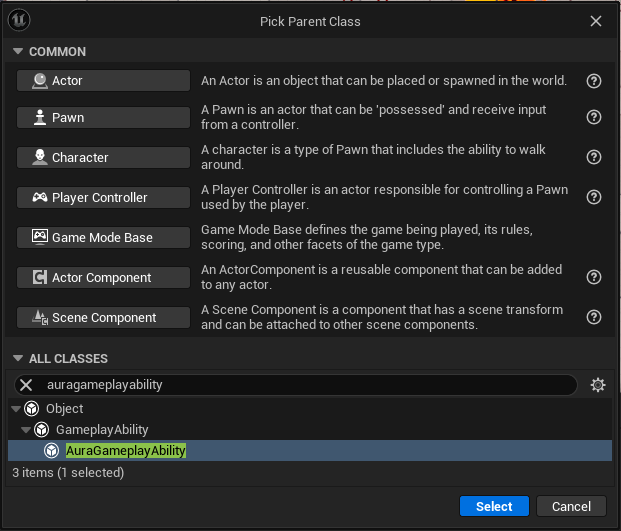Clear the class search text
621x531 pixels.
(26, 385)
